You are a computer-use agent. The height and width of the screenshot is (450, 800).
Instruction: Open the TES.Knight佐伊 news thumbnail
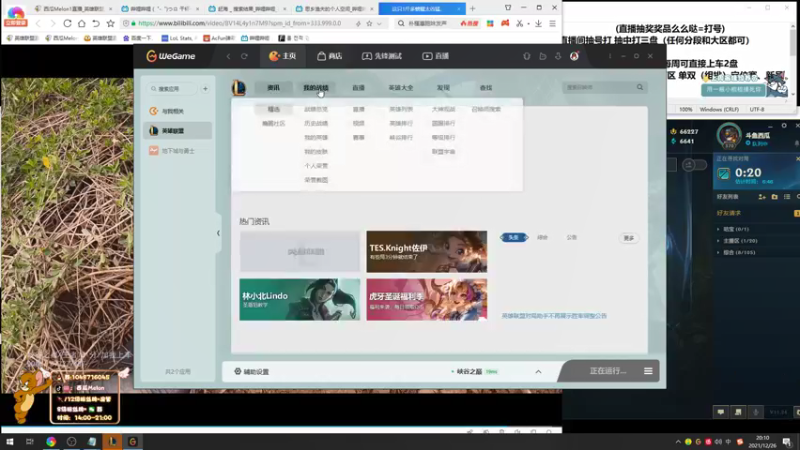tap(427, 252)
